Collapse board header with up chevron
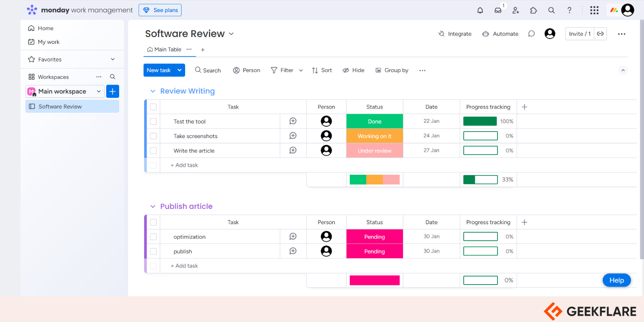Viewport: 644px width, 322px height. (x=623, y=70)
